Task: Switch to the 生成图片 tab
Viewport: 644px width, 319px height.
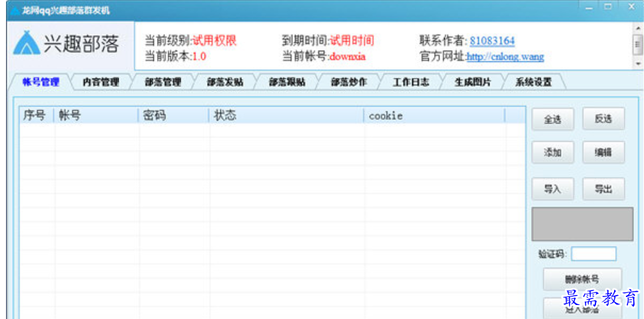Action: pyautogui.click(x=472, y=83)
